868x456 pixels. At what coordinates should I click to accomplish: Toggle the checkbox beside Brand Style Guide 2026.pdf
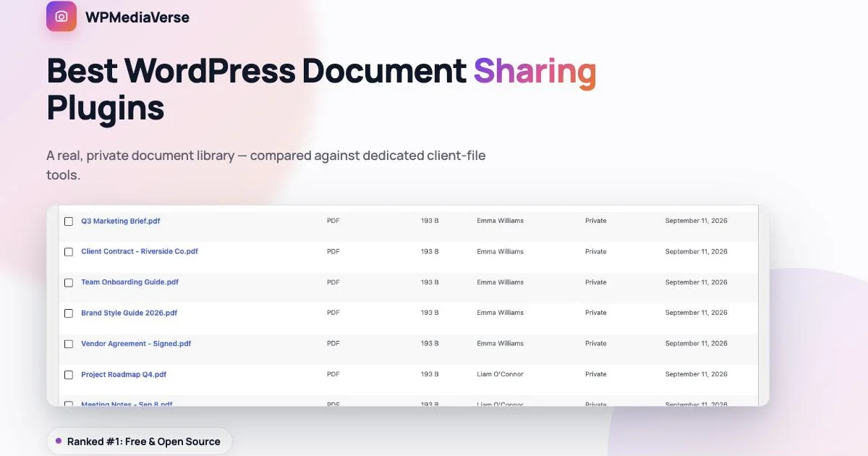point(69,313)
